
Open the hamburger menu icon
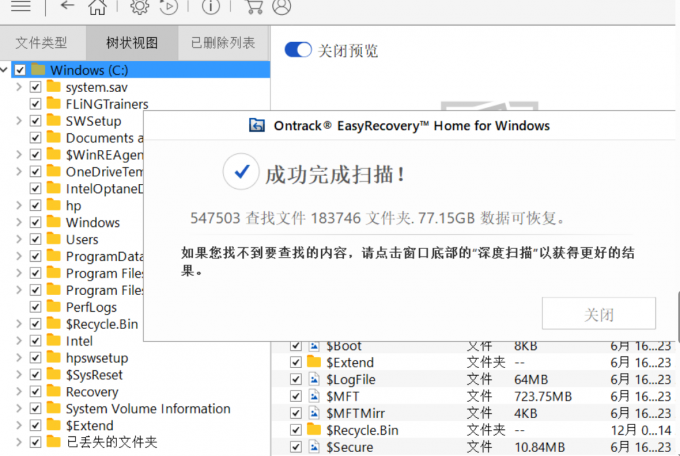point(20,6)
